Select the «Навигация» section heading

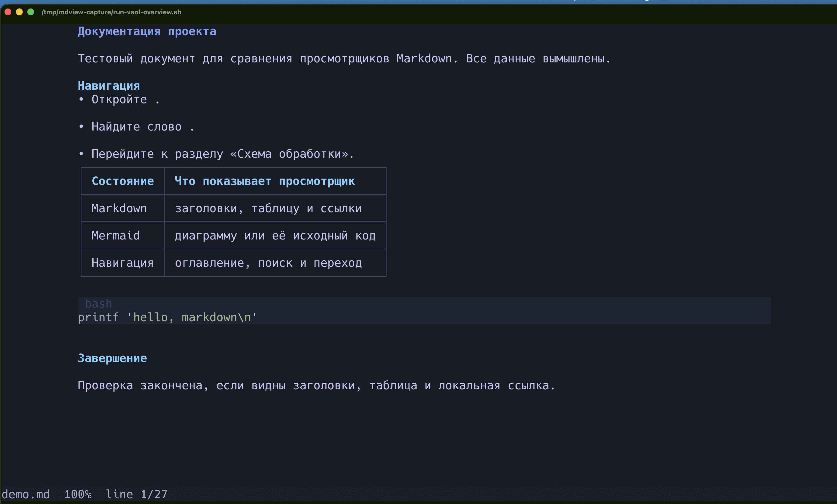(x=109, y=86)
